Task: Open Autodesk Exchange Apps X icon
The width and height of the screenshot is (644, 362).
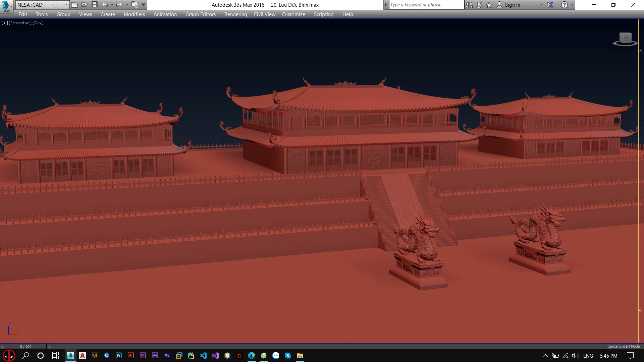Action: click(550, 5)
